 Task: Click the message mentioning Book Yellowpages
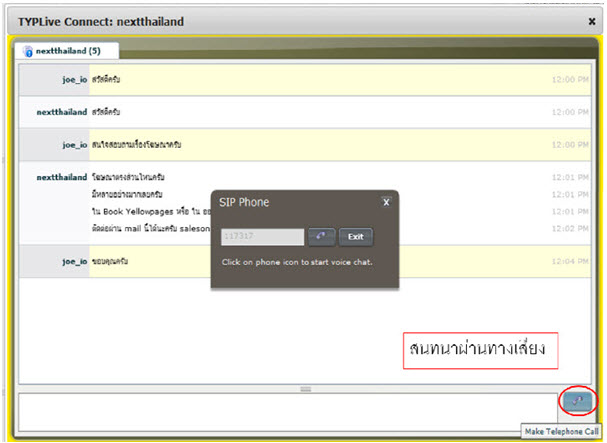coord(151,212)
